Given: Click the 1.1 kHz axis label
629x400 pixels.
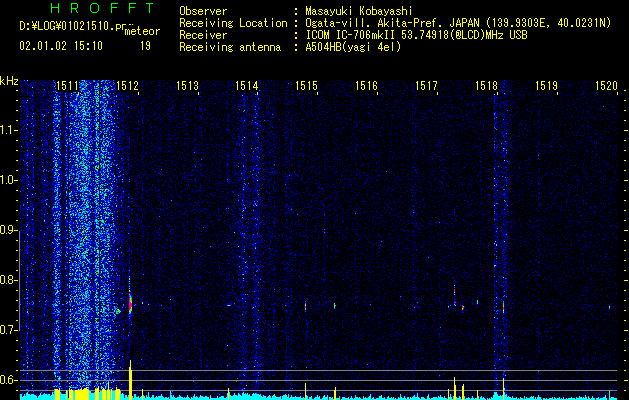Looking at the screenshot, I should (9, 130).
